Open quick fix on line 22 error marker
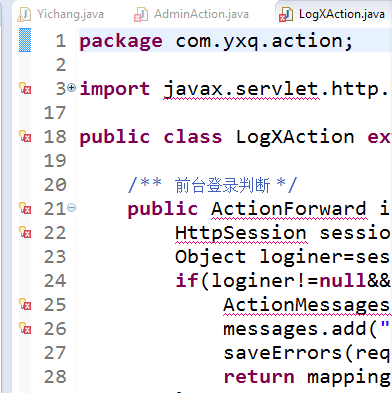Screen dimensions: 392x393 25,232
